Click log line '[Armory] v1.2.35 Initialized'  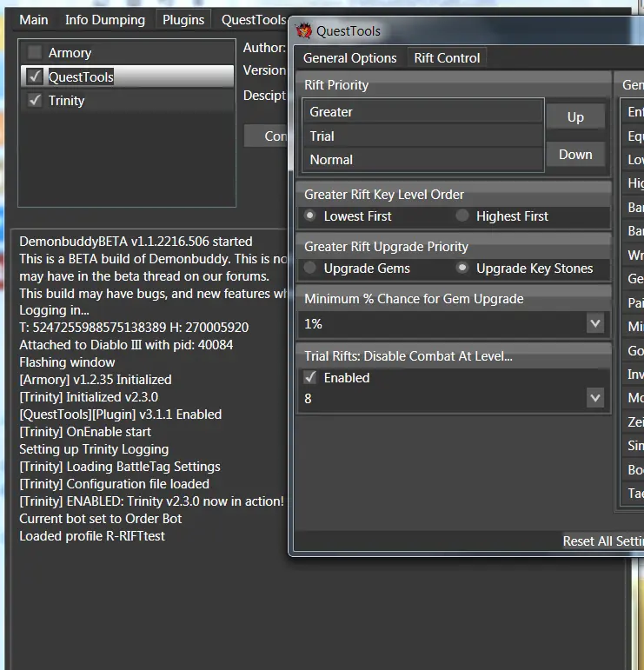tap(96, 380)
